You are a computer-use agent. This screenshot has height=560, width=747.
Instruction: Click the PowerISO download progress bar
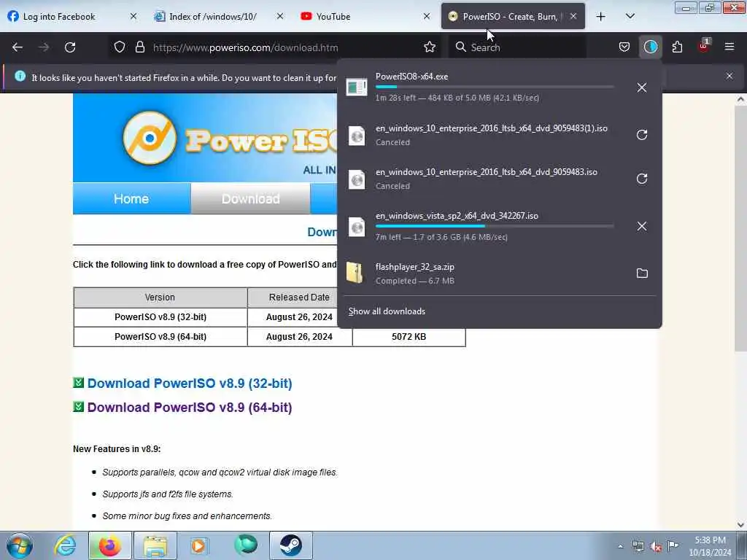click(495, 87)
